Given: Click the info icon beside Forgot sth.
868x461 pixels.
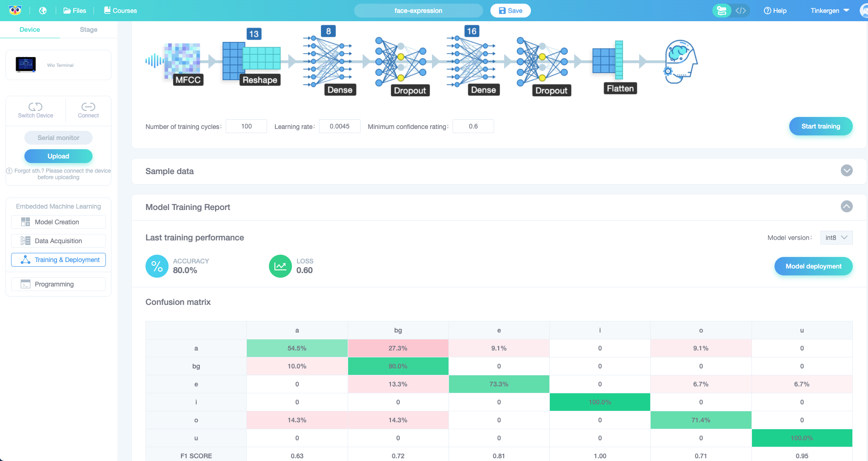Looking at the screenshot, I should pos(9,171).
